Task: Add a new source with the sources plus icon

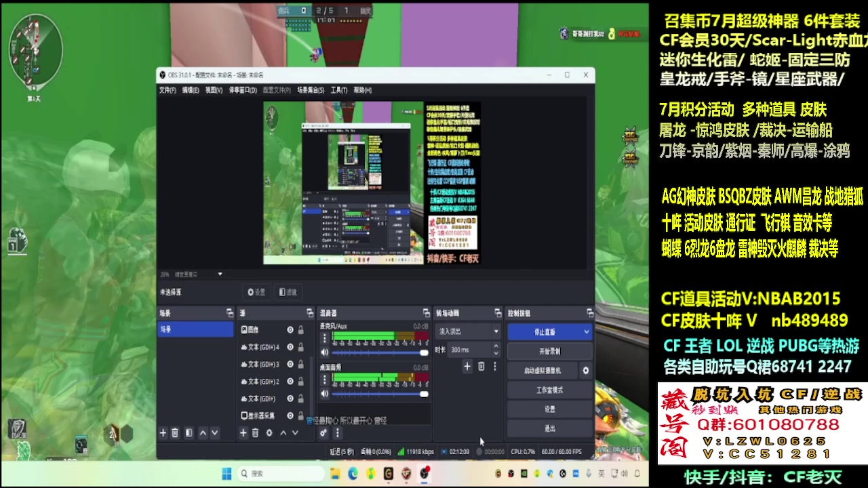Action: coord(243,432)
